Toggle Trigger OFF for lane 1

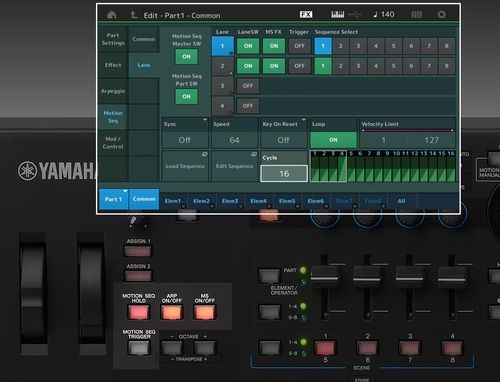[x=299, y=46]
